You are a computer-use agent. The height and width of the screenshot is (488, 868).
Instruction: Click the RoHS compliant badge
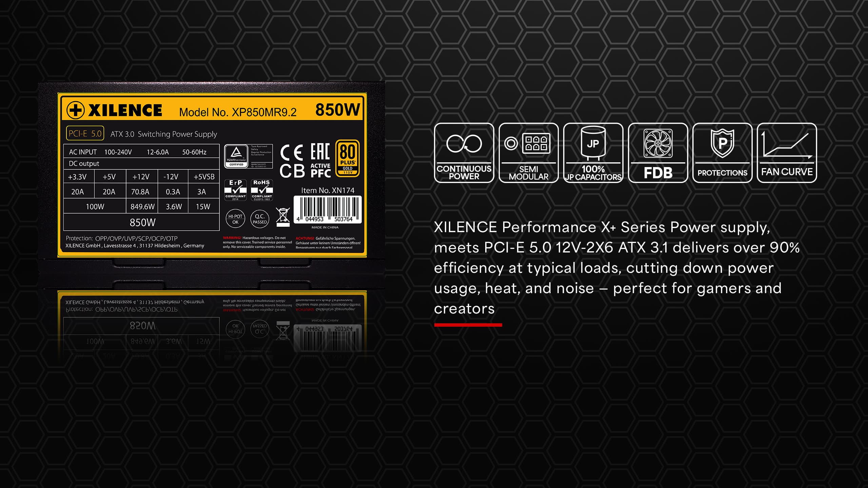click(x=262, y=190)
